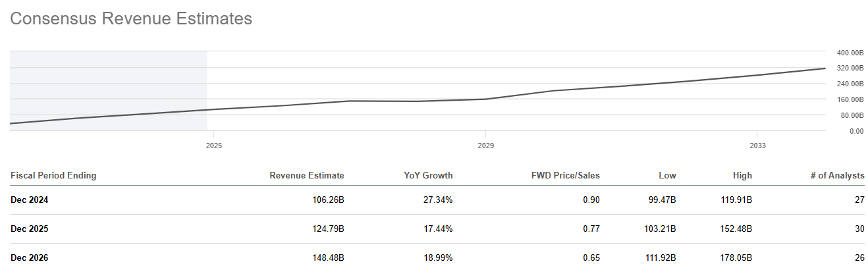Click the Dec 2026 fiscal period row label
868x272 pixels.
point(29,258)
